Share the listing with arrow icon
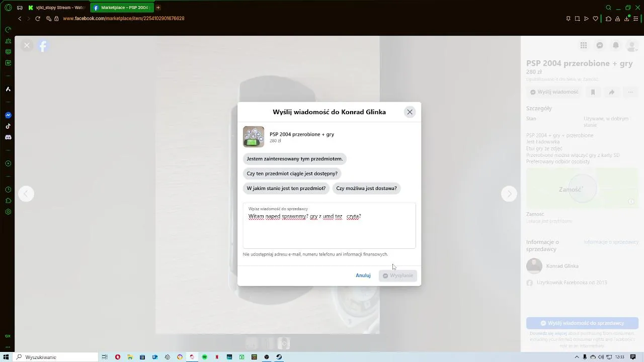Screen dimensions: 644x362 click(x=611, y=92)
